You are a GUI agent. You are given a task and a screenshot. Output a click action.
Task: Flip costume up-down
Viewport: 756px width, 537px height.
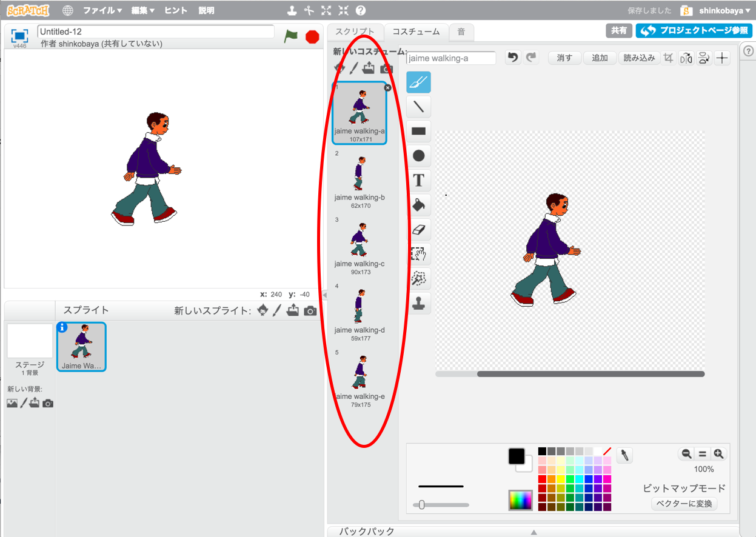click(704, 58)
